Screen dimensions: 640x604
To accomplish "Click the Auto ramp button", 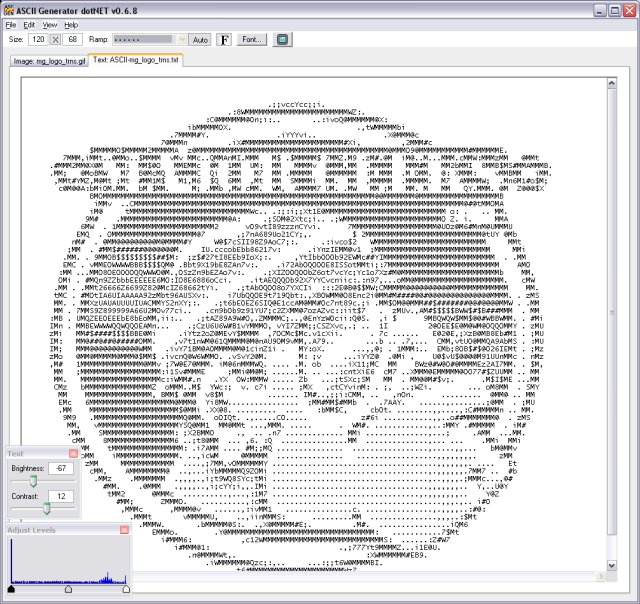I will click(200, 40).
